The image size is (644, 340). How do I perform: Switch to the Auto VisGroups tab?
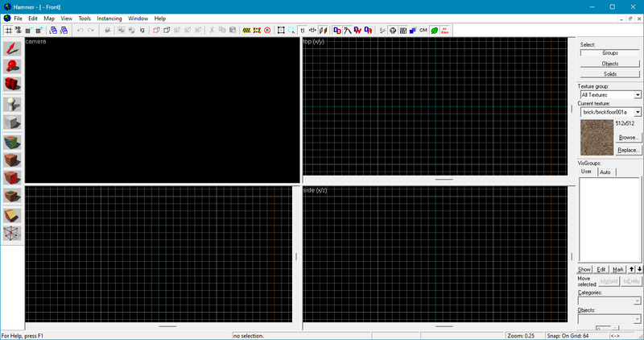click(605, 172)
